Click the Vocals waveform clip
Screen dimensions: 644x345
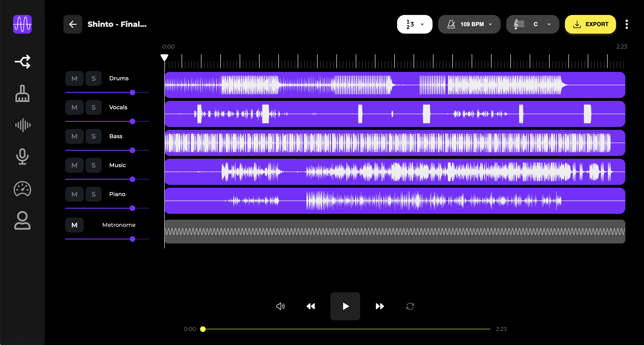pyautogui.click(x=395, y=114)
